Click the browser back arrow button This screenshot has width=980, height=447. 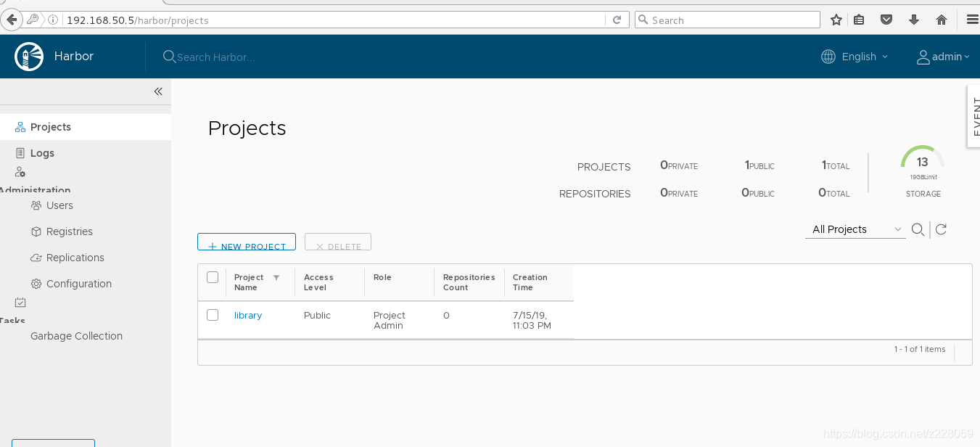pyautogui.click(x=11, y=20)
